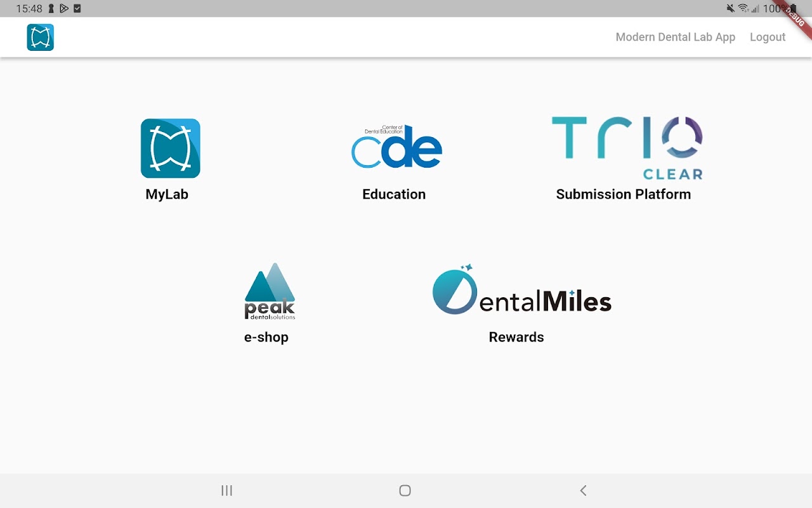Open the DentalMiles logo
Screen dimensions: 812x508
click(521, 290)
